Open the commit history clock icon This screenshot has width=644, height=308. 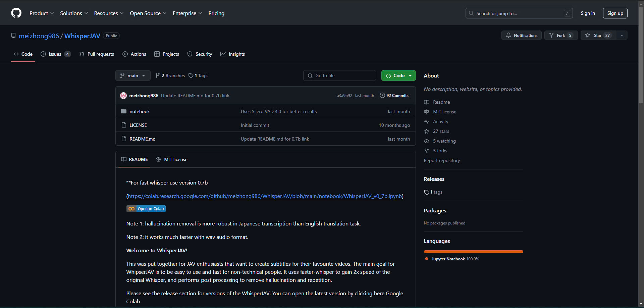382,96
